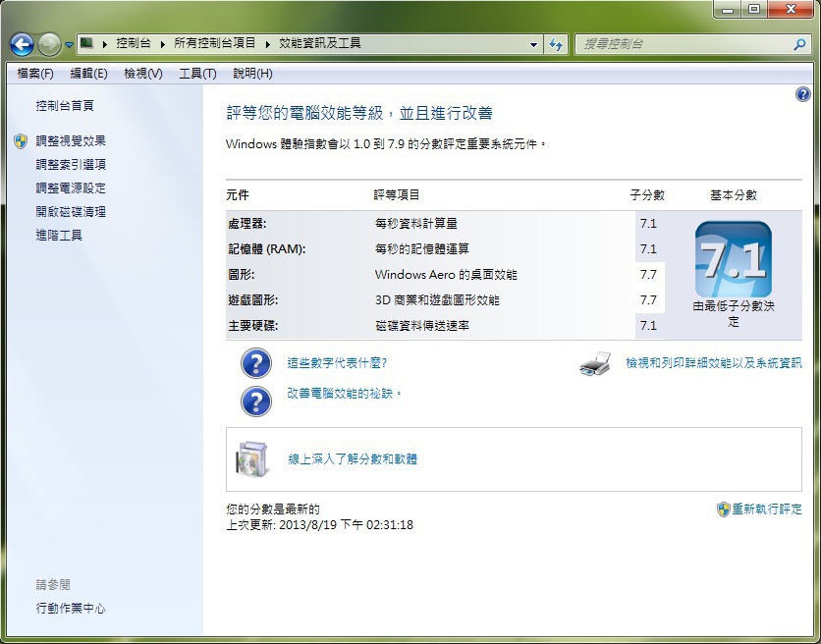This screenshot has height=644, width=821.
Task: Click the 磁碟資料傳送速率 description
Action: point(422,326)
